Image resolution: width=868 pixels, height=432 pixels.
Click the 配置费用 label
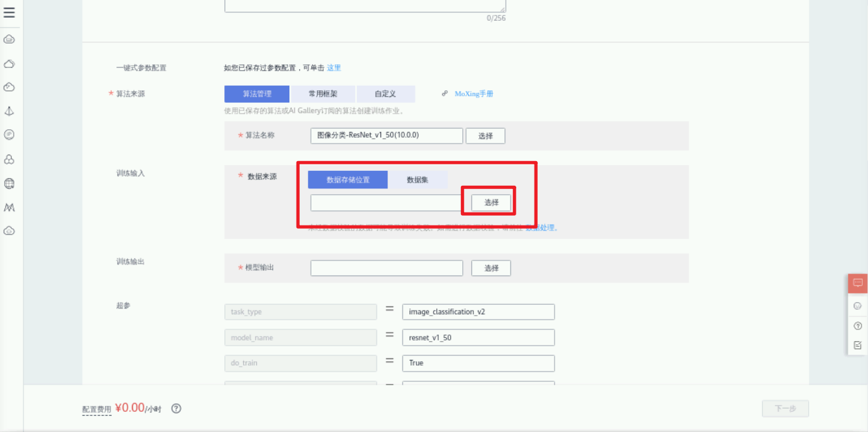click(97, 409)
